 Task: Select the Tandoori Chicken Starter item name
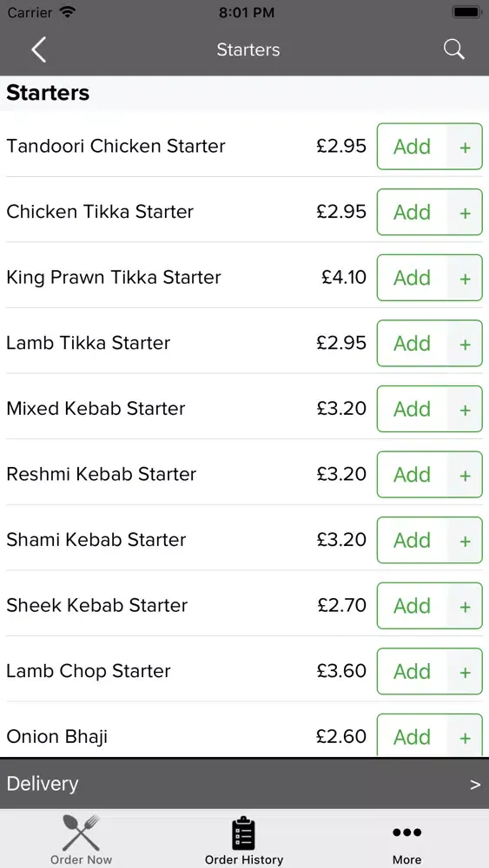[x=116, y=146]
